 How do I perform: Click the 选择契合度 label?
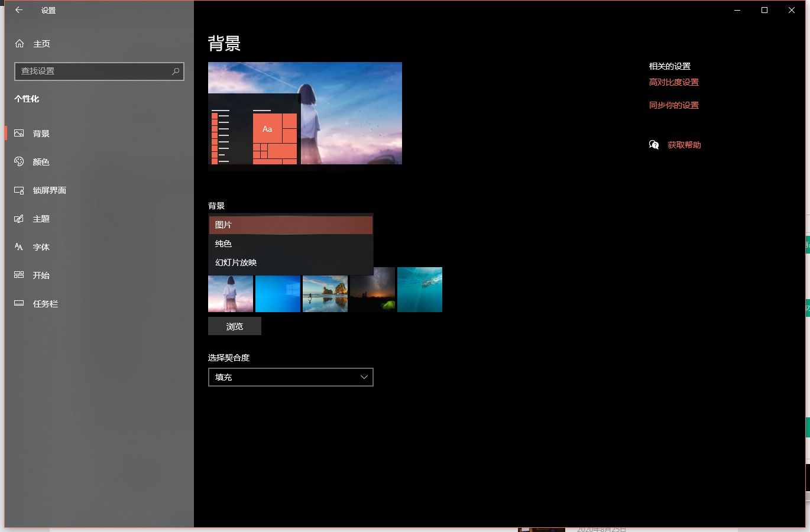[229, 358]
